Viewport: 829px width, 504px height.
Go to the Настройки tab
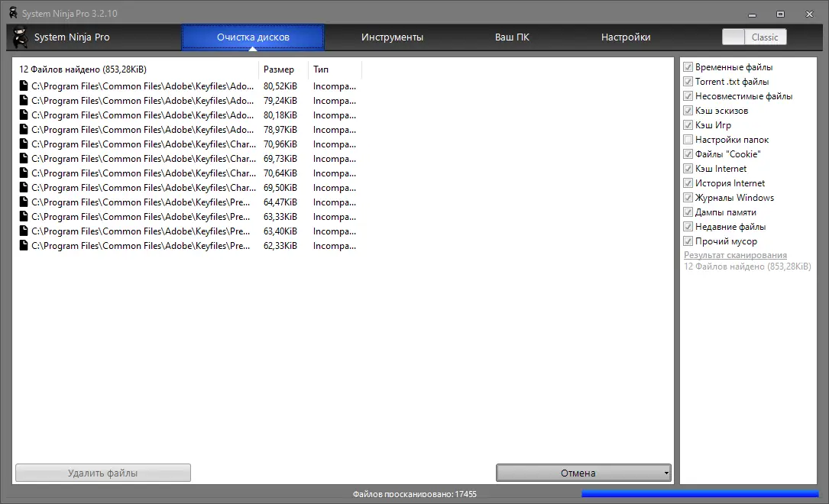pos(626,37)
